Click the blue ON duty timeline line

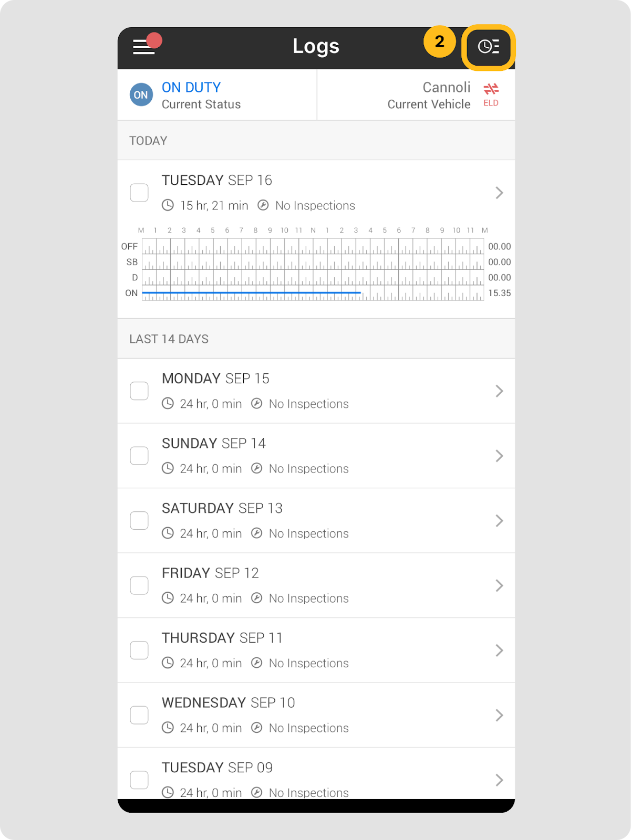point(251,292)
